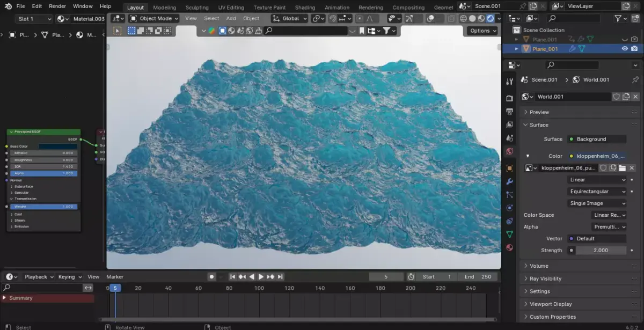Toggle viewport visibility of Plane_001
This screenshot has width=644, height=330.
point(625,49)
